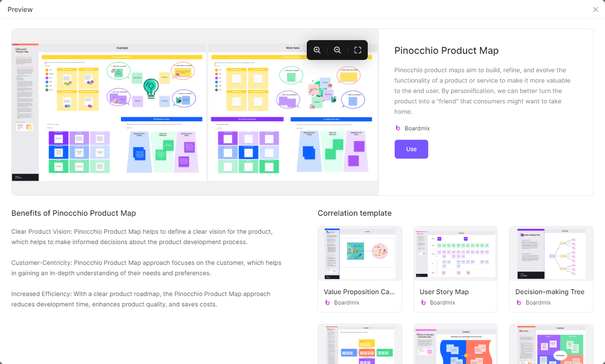This screenshot has width=605, height=364.
Task: Zoom in on the template preview
Action: click(317, 50)
